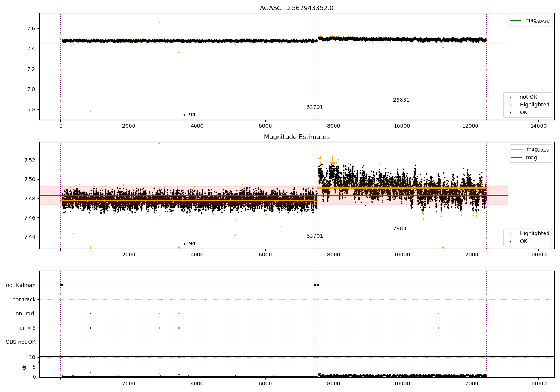Click the 7.0 y-axis tick label
560x392 pixels.
pos(31,89)
